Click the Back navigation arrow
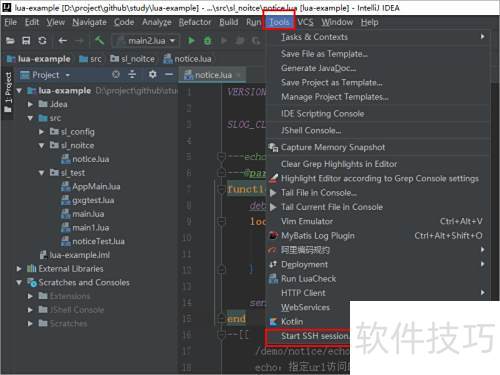The width and height of the screenshot is (500, 375). coord(63,41)
